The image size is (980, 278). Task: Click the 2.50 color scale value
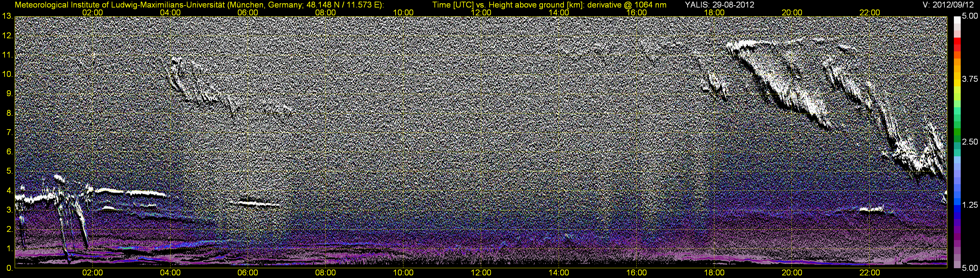[x=970, y=142]
